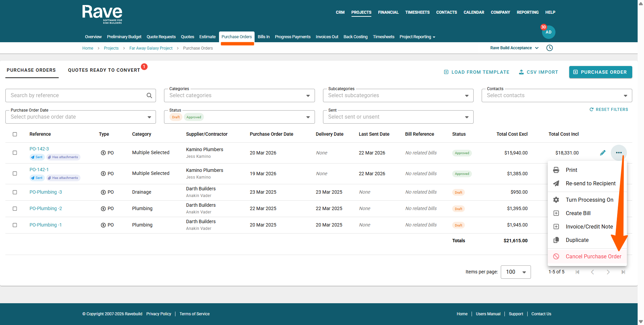
Task: Open the AD user avatar with notifications
Action: pyautogui.click(x=548, y=32)
